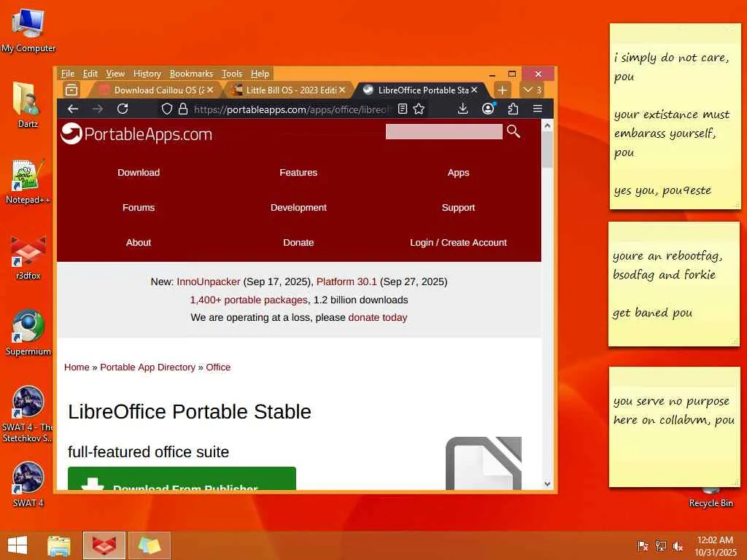
Task: Open the File menu
Action: tap(68, 74)
